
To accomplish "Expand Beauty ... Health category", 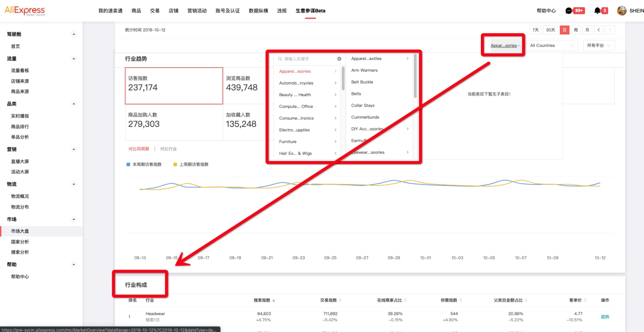I will (x=307, y=95).
